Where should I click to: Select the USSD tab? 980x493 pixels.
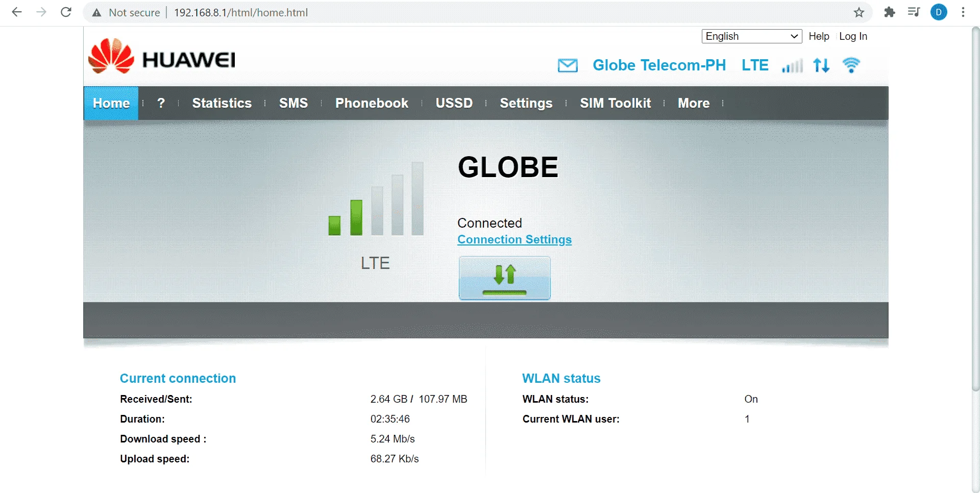(x=454, y=103)
